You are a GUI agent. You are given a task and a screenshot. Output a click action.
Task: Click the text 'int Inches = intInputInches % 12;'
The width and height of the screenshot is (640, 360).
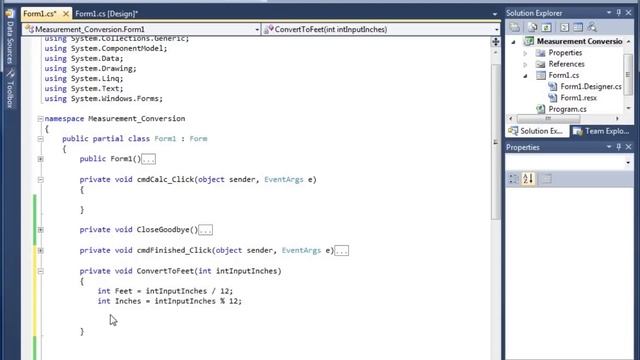[x=169, y=301]
